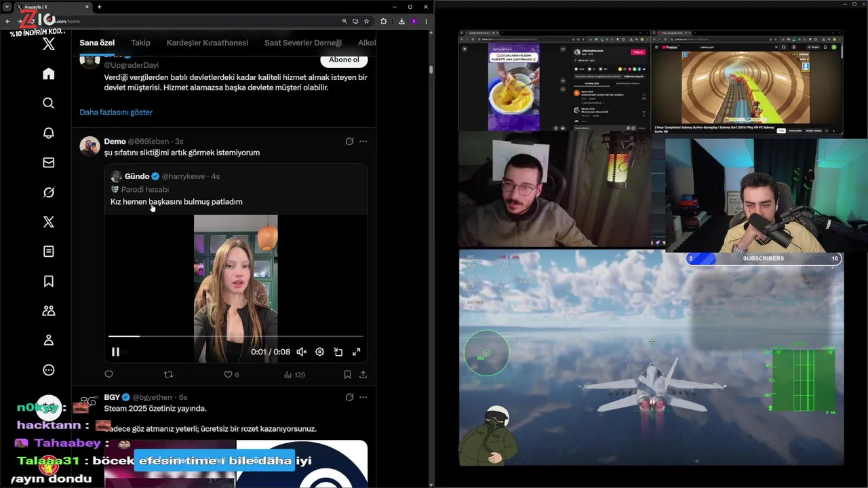Repost Demo's post
Viewport: 868px width, 488px height.
click(x=169, y=374)
